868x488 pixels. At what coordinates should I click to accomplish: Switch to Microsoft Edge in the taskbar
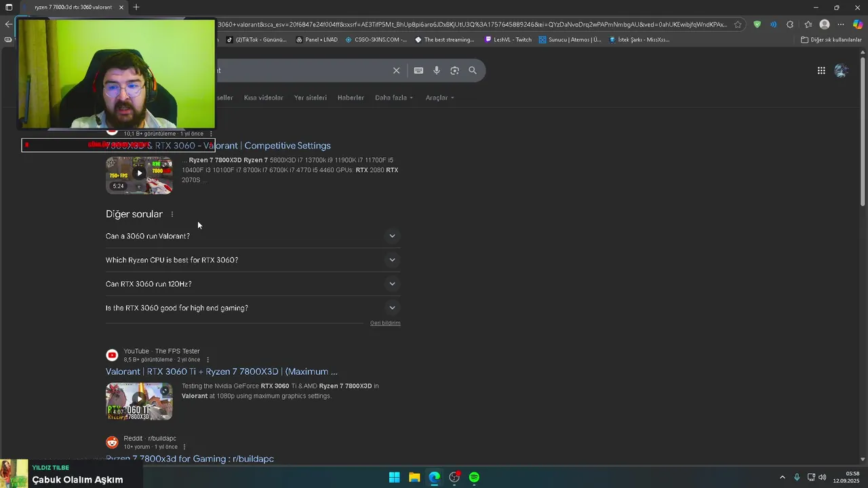tap(434, 477)
